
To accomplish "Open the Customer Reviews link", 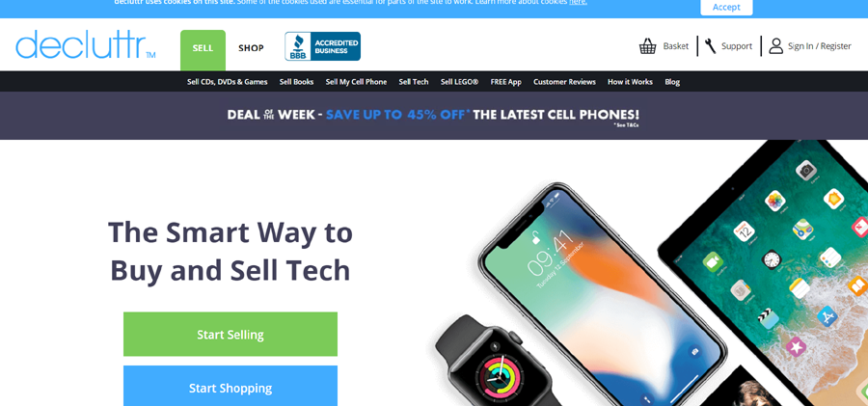I will (x=564, y=82).
